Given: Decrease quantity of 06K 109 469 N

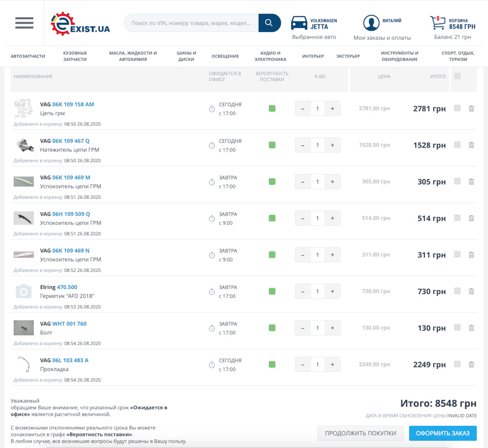Looking at the screenshot, I should 302,255.
